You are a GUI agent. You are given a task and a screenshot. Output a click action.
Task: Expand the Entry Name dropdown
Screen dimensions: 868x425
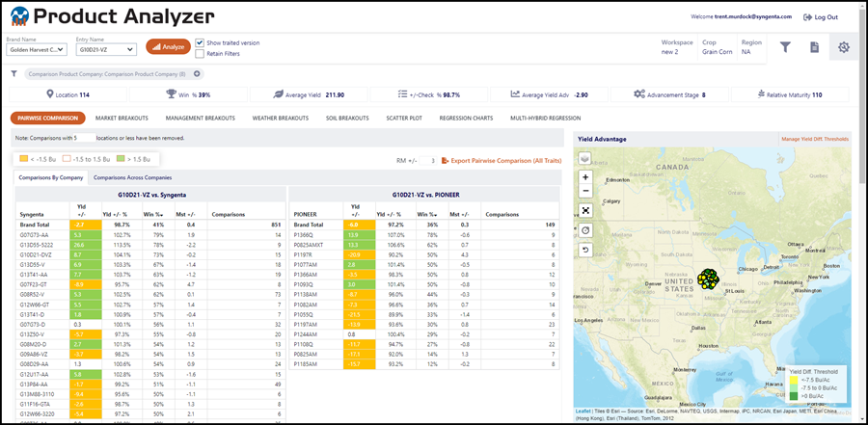point(106,49)
